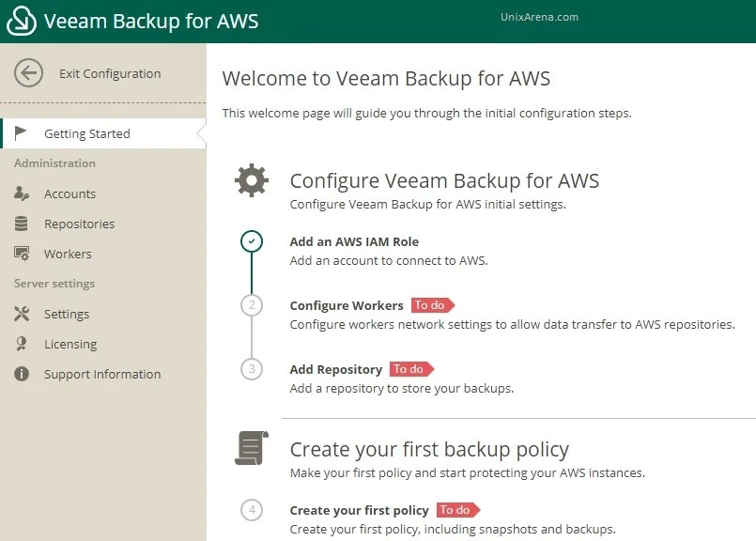Select Administration section header
The height and width of the screenshot is (541, 756).
pyautogui.click(x=54, y=162)
